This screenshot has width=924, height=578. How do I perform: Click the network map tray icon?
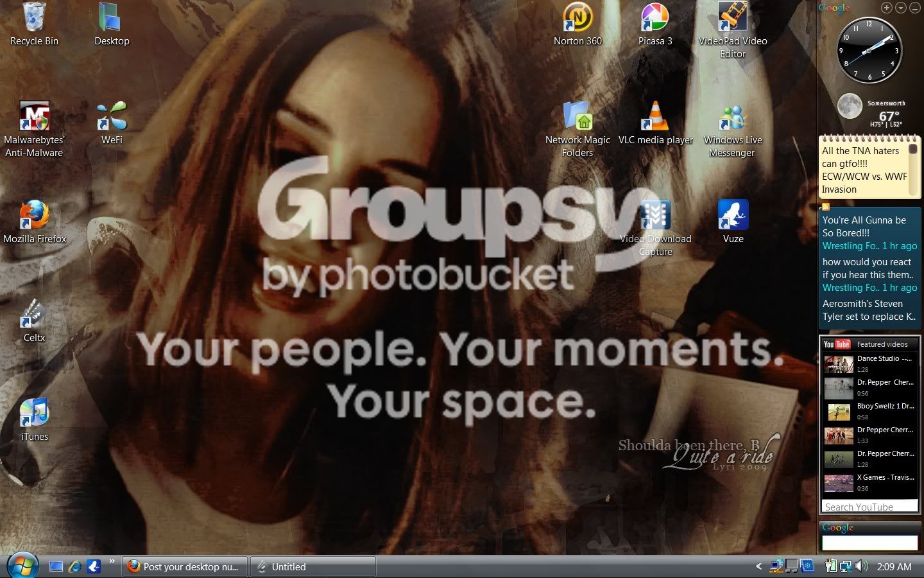tap(776, 566)
